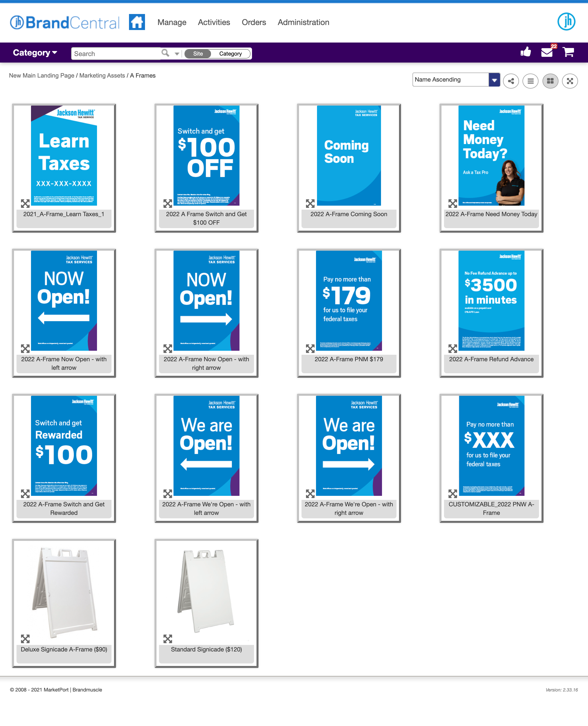The width and height of the screenshot is (588, 726).
Task: Switch to list view
Action: pos(531,81)
